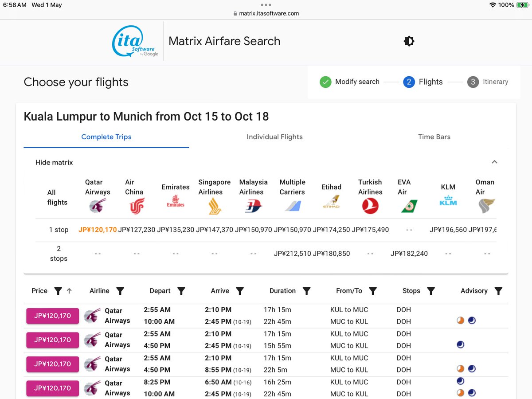Open the Price column filter

click(x=58, y=291)
